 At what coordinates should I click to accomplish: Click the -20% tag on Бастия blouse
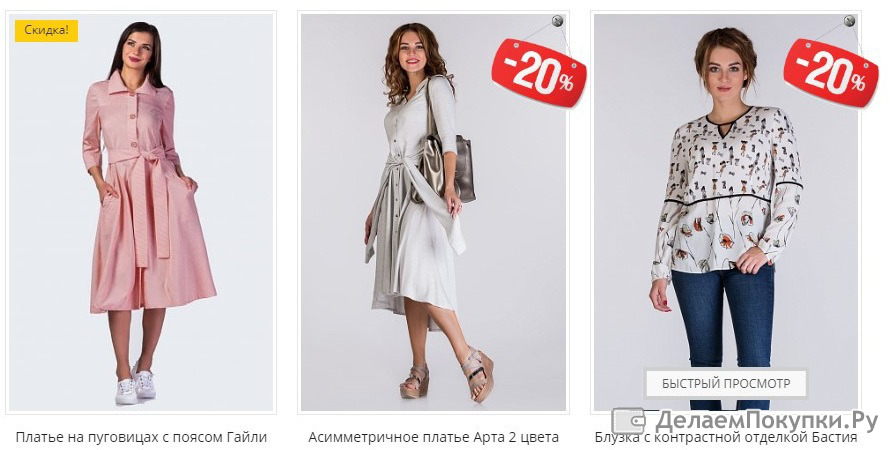[x=831, y=72]
